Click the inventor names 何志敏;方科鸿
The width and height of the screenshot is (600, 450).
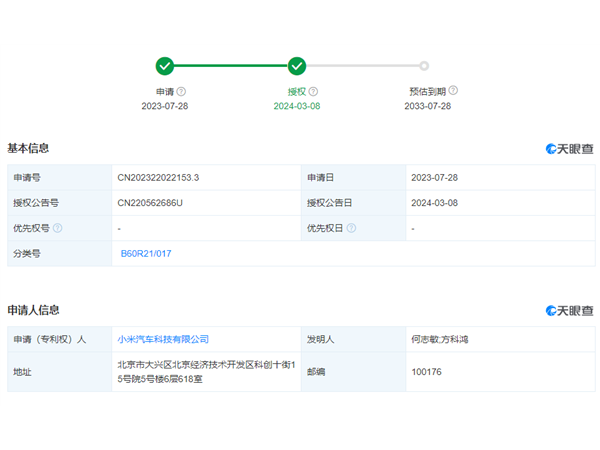(x=439, y=340)
